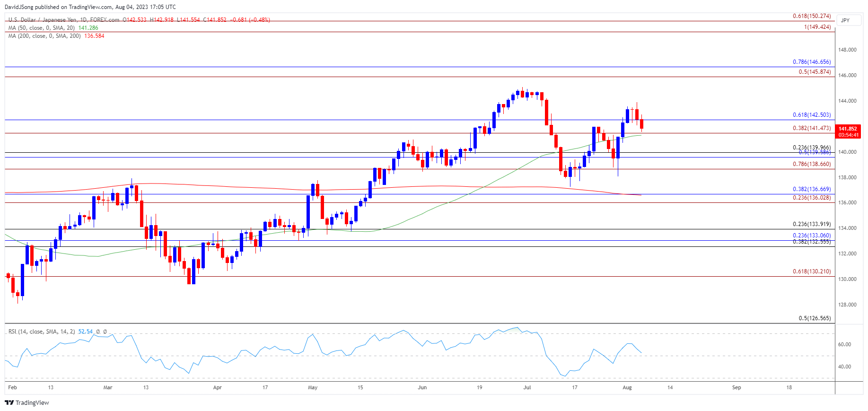Select the 0.5(126.565) Fibonacci label
The height and width of the screenshot is (411, 868).
[x=815, y=318]
